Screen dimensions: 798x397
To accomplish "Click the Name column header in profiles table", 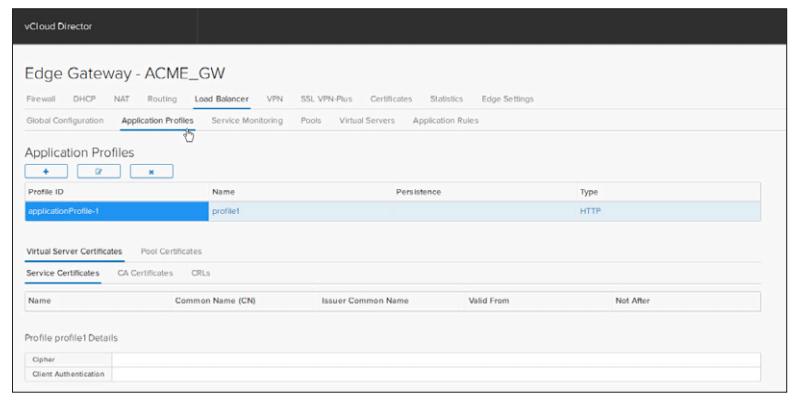I will (301, 192).
